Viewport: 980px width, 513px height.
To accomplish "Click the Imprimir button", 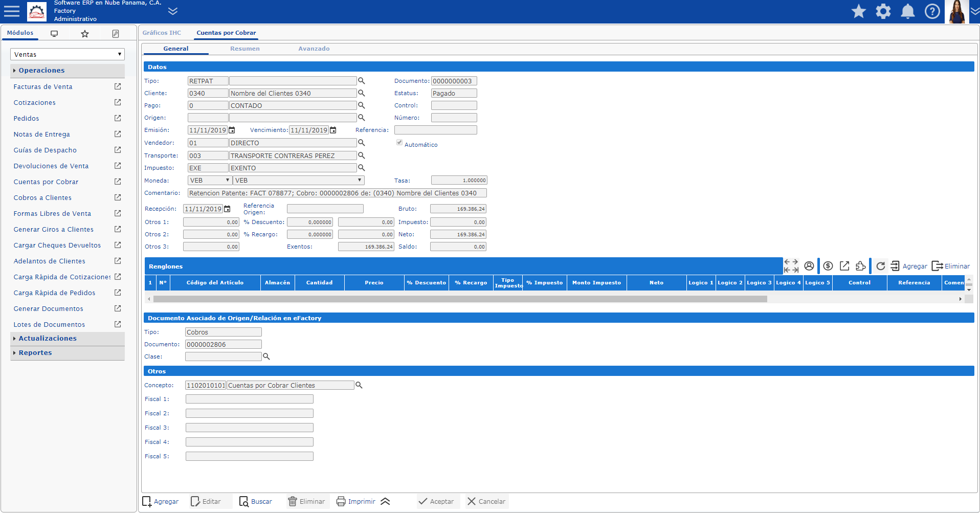I will (x=356, y=502).
